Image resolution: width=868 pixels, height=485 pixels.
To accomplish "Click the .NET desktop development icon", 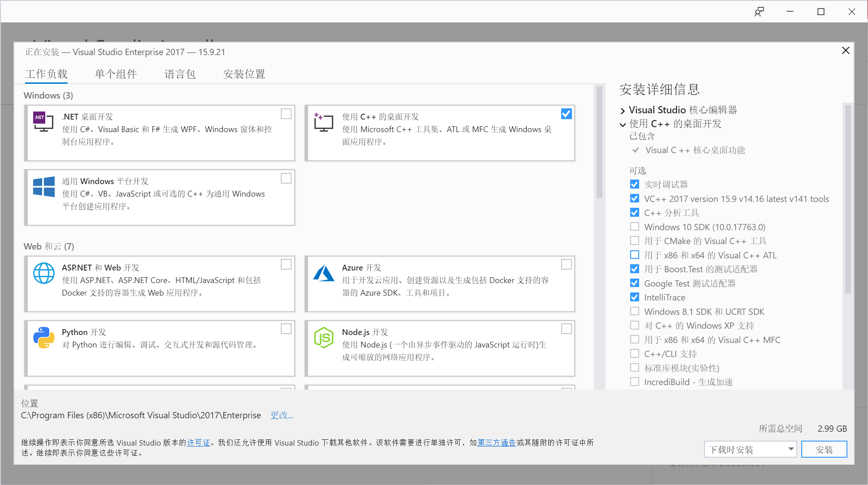I will [x=43, y=121].
